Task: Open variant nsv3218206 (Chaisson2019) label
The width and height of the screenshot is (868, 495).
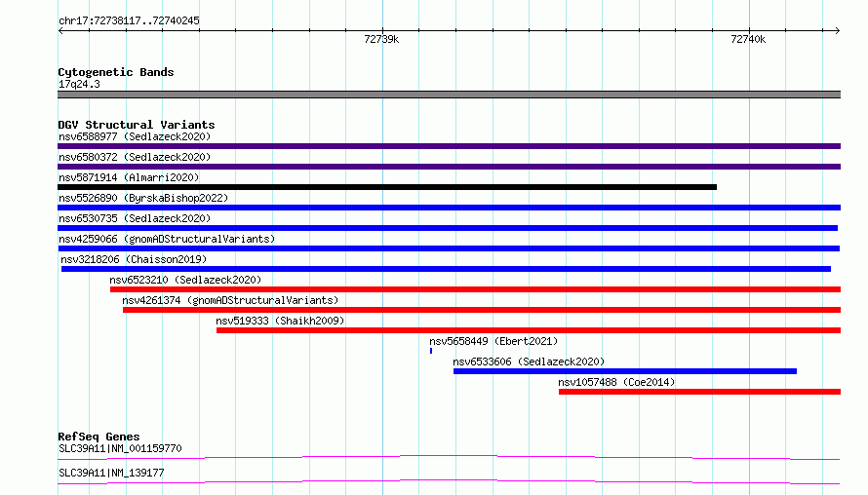Action: 134,259
